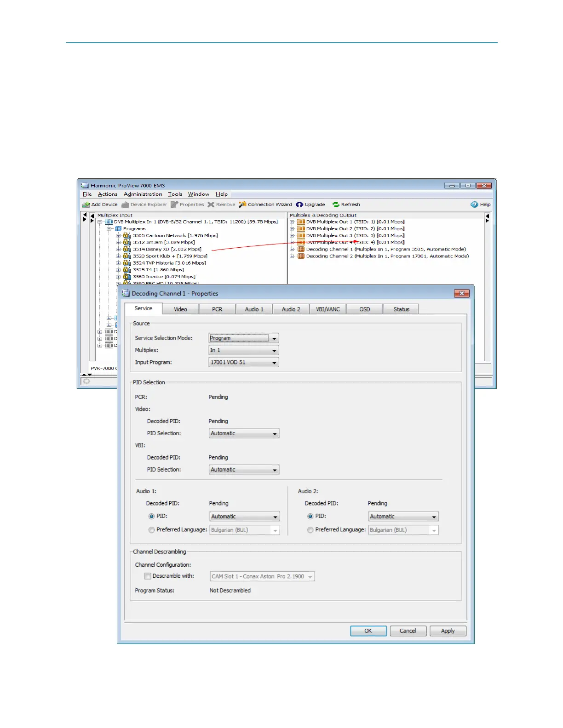Open the File menu
The image size is (563, 728).
[87, 194]
